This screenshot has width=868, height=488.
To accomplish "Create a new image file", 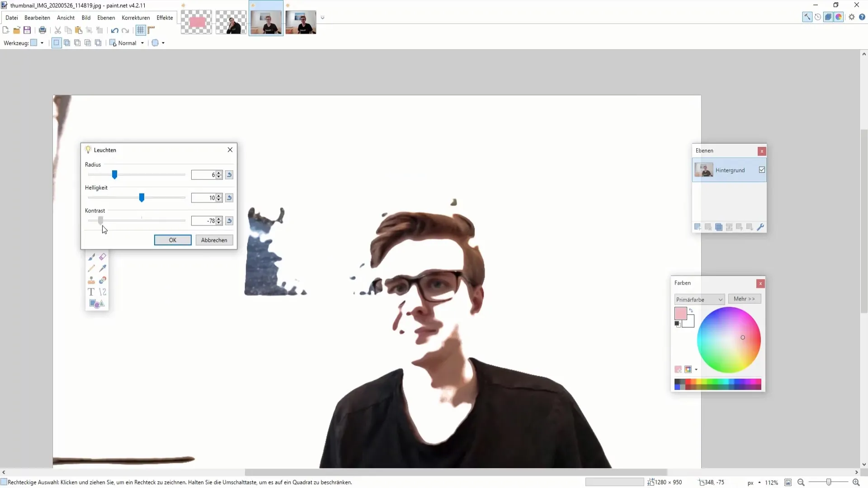I will (6, 30).
